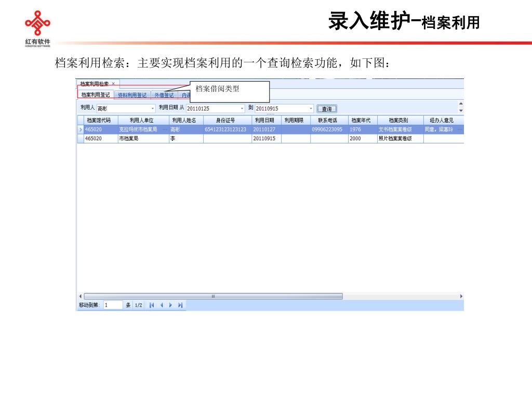Click the 移动到第 record number input field
The width and height of the screenshot is (532, 399).
pos(113,305)
